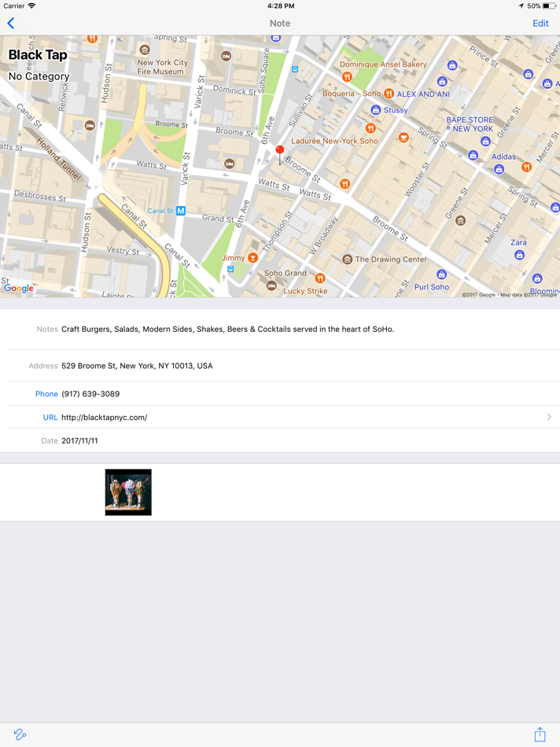This screenshot has height=747, width=560.
Task: Tap the Edit button
Action: (540, 24)
